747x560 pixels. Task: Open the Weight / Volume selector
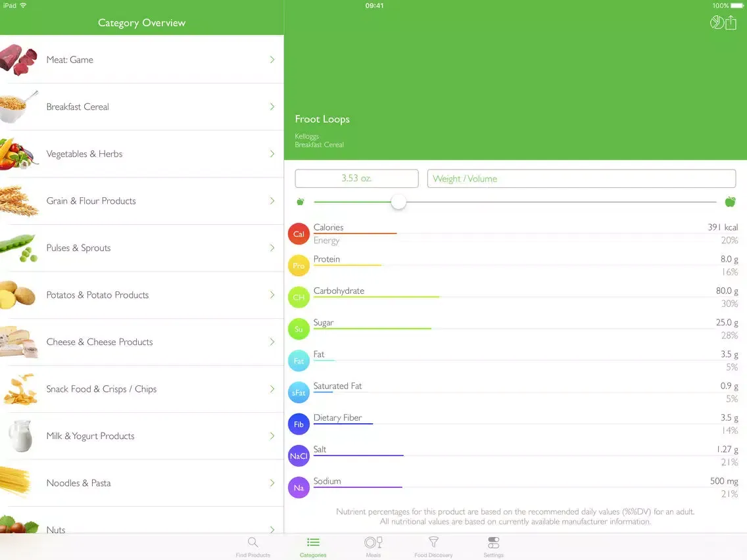tap(581, 179)
